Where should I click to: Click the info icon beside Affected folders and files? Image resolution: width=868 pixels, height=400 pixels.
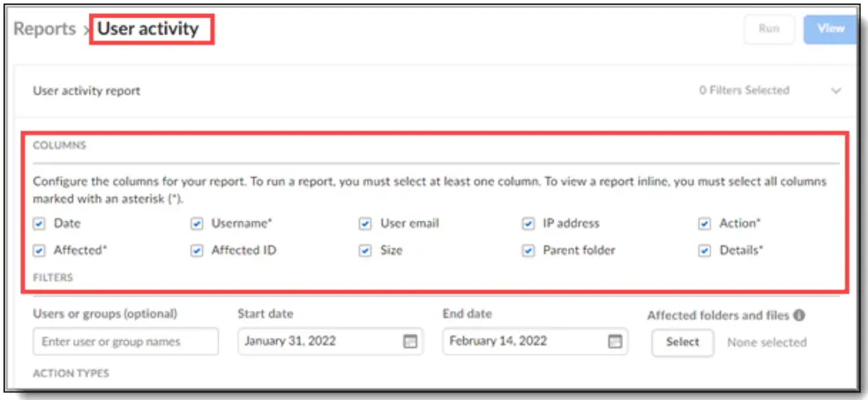pyautogui.click(x=798, y=315)
